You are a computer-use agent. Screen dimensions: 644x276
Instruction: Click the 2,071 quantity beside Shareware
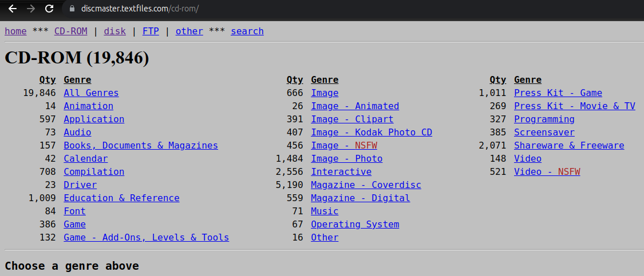coord(492,146)
